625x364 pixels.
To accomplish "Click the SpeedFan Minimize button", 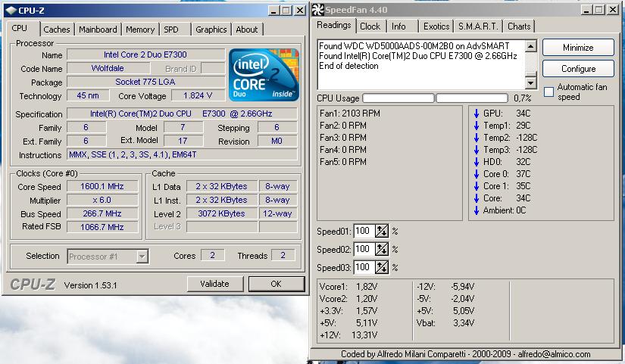I will (578, 48).
